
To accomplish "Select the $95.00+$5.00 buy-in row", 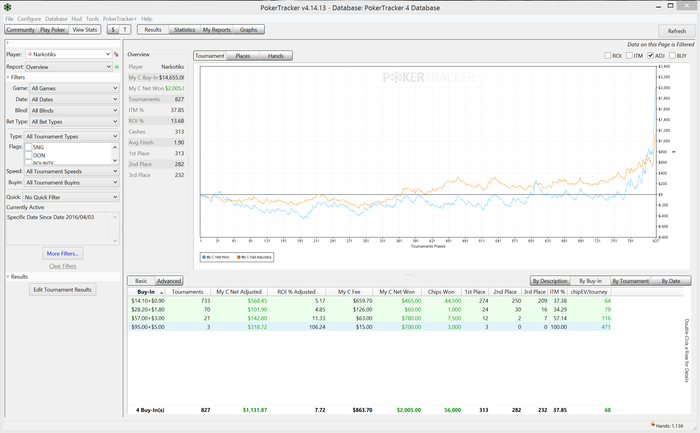I will coord(150,327).
